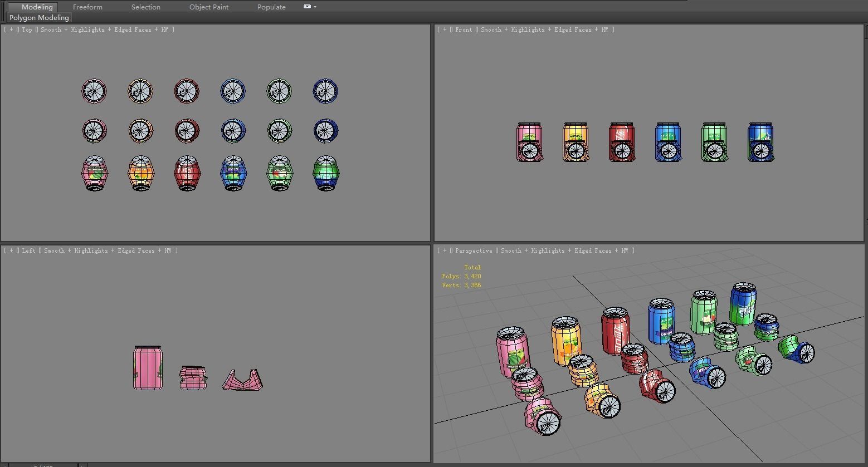Viewport: 868px width, 467px height.
Task: Click the Front viewport name label
Action: tap(464, 30)
